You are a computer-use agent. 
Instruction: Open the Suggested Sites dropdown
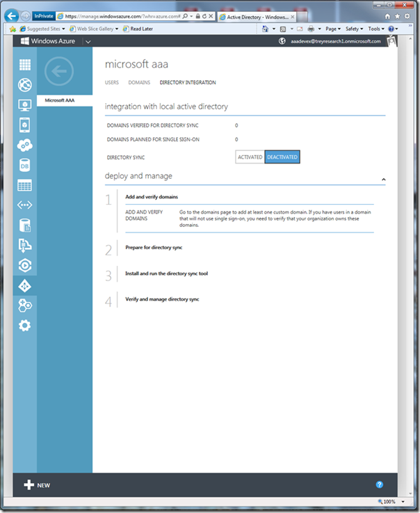(42, 29)
